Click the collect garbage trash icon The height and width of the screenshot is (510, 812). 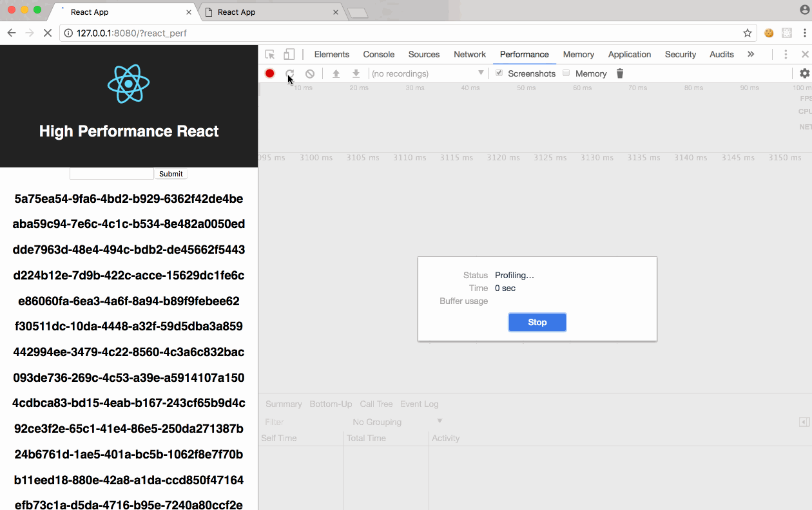pyautogui.click(x=620, y=73)
